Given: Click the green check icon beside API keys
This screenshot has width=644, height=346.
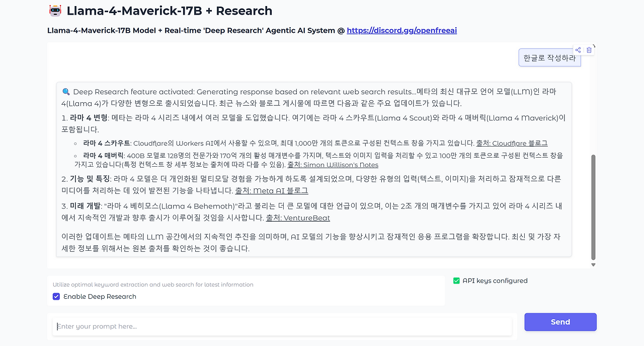Looking at the screenshot, I should pos(457,281).
